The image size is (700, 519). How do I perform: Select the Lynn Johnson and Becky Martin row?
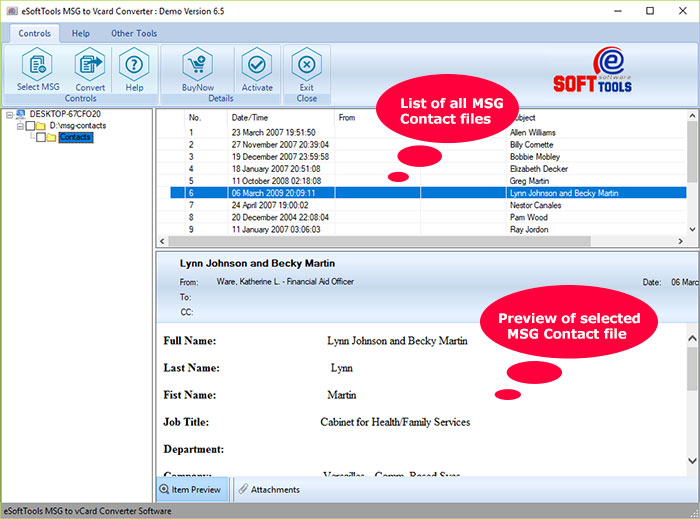428,193
